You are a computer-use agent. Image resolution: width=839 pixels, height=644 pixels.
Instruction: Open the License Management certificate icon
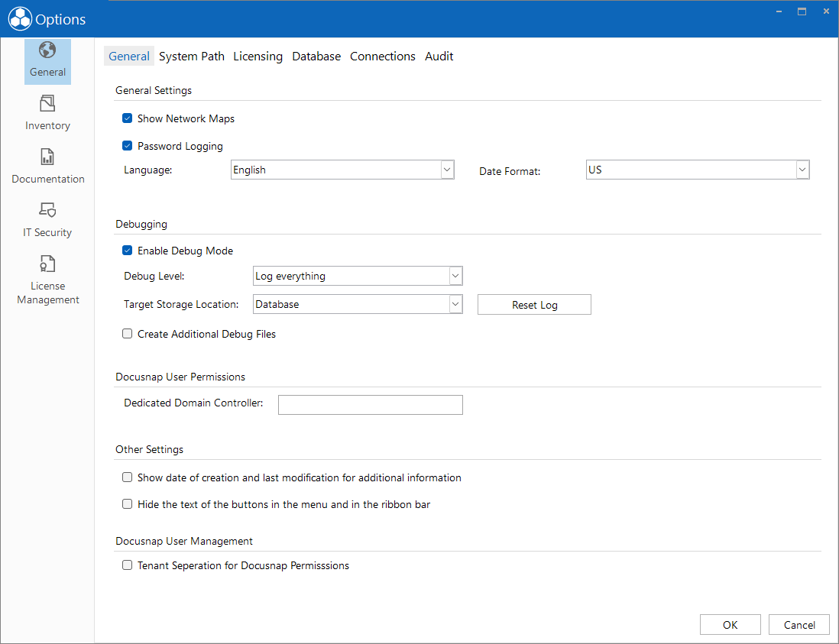click(x=47, y=264)
